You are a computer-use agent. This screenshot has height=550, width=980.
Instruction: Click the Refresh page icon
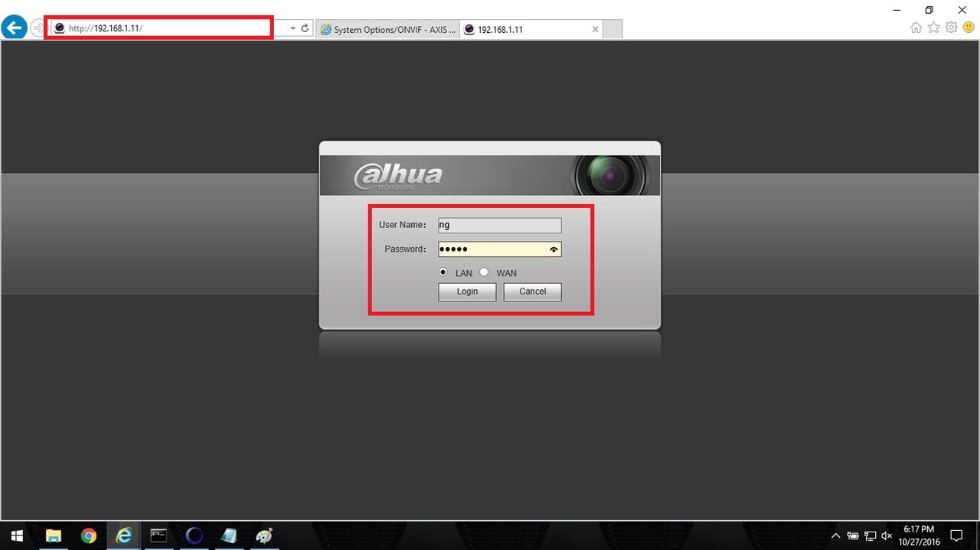coord(305,28)
